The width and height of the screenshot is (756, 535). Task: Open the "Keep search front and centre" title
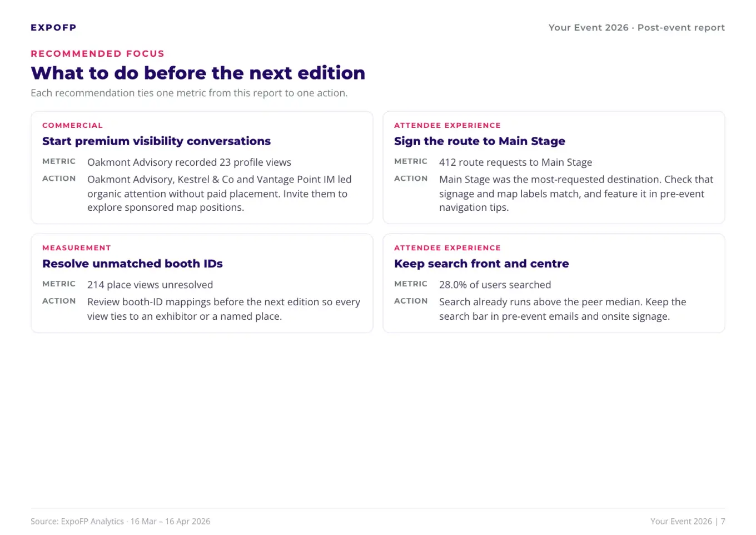[x=481, y=264]
